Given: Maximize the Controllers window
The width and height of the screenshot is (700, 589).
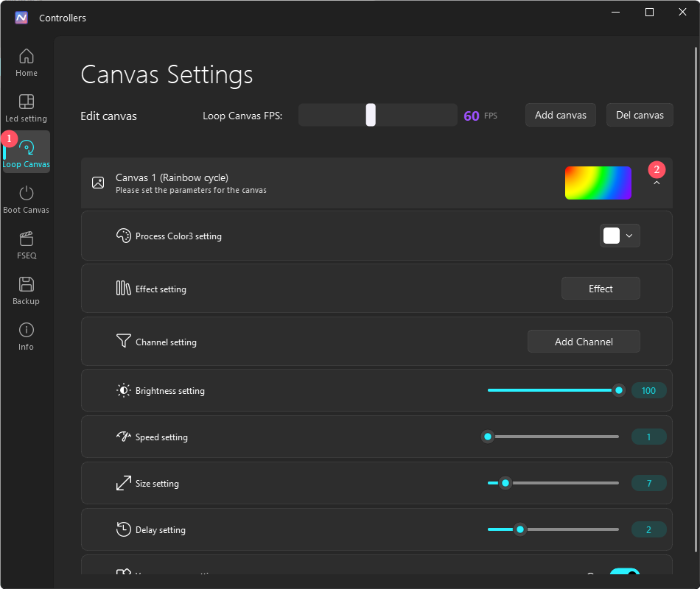Looking at the screenshot, I should (x=650, y=12).
